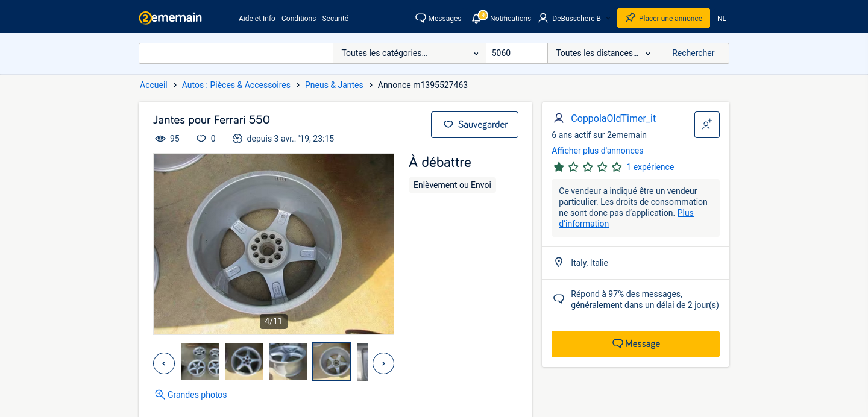Open the Notifications bell
The height and width of the screenshot is (417, 868).
click(x=477, y=18)
